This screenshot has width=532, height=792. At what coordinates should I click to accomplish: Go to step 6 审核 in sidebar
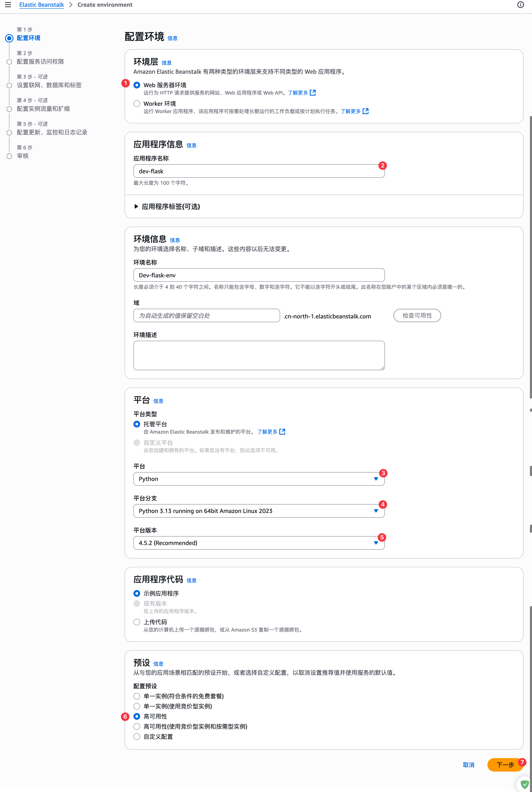pyautogui.click(x=23, y=156)
